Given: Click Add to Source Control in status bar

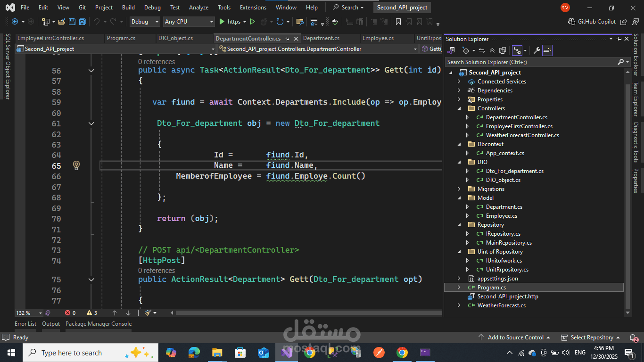Looking at the screenshot, I should (515, 337).
